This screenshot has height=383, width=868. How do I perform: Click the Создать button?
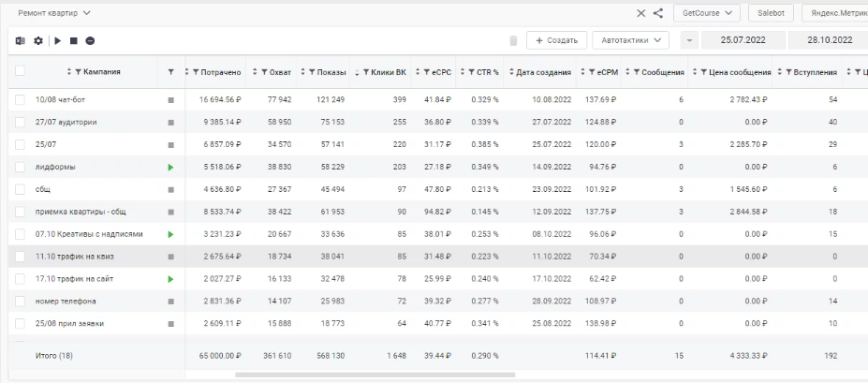(x=556, y=40)
